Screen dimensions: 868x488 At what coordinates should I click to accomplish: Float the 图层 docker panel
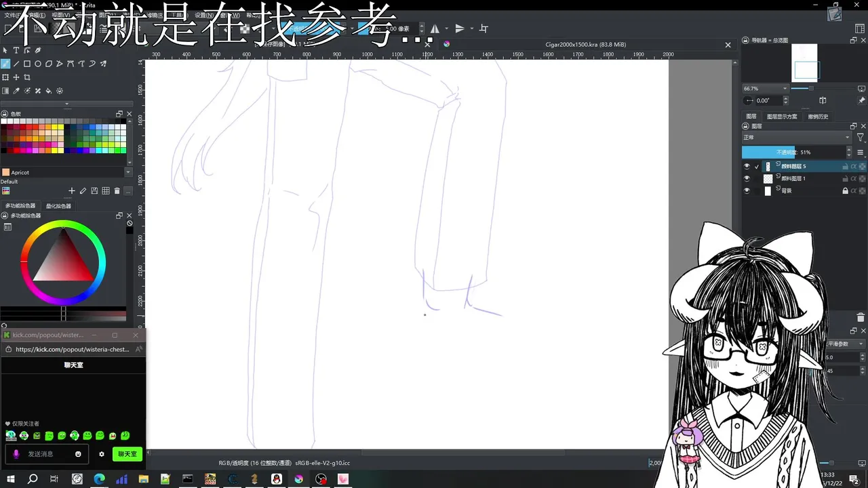[x=854, y=126]
